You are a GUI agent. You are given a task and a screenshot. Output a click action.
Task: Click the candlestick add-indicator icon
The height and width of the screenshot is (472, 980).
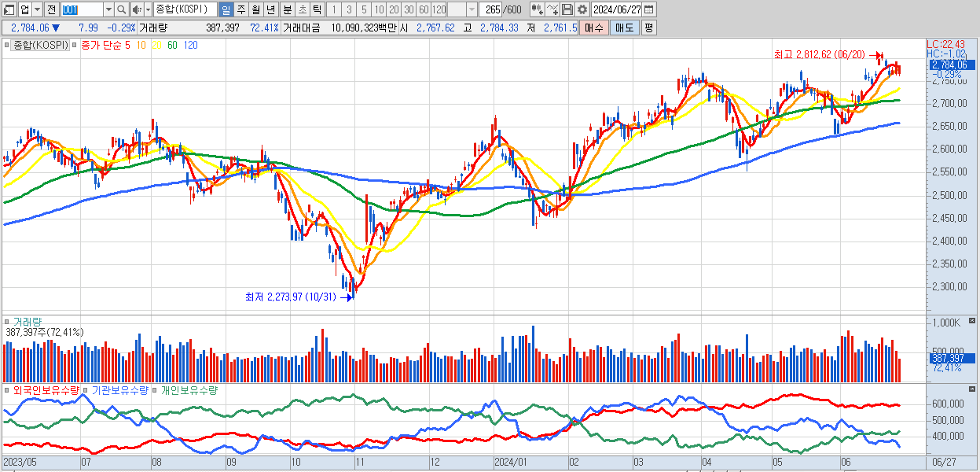538,9
